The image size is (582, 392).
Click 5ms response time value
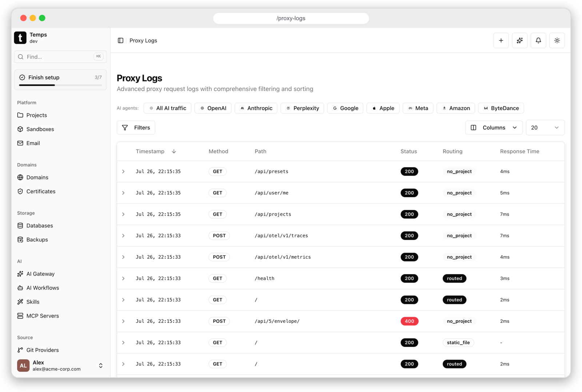coord(505,193)
